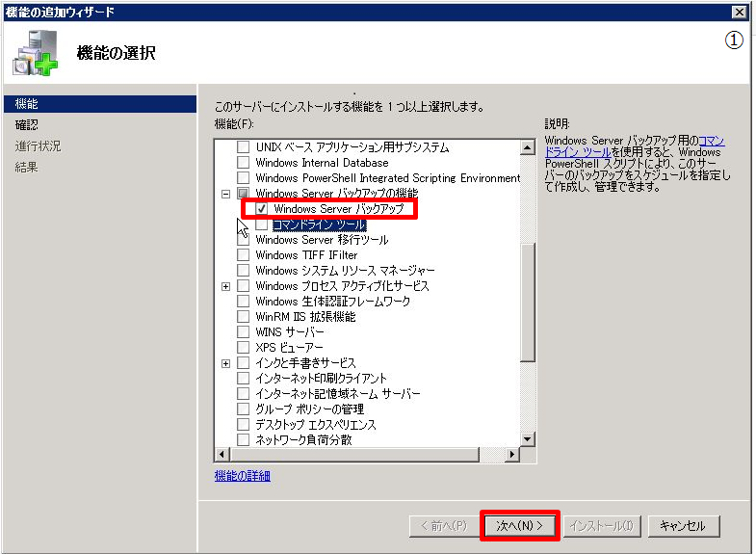Close the Add Features Wizard window
The height and width of the screenshot is (554, 756).
pyautogui.click(x=739, y=12)
